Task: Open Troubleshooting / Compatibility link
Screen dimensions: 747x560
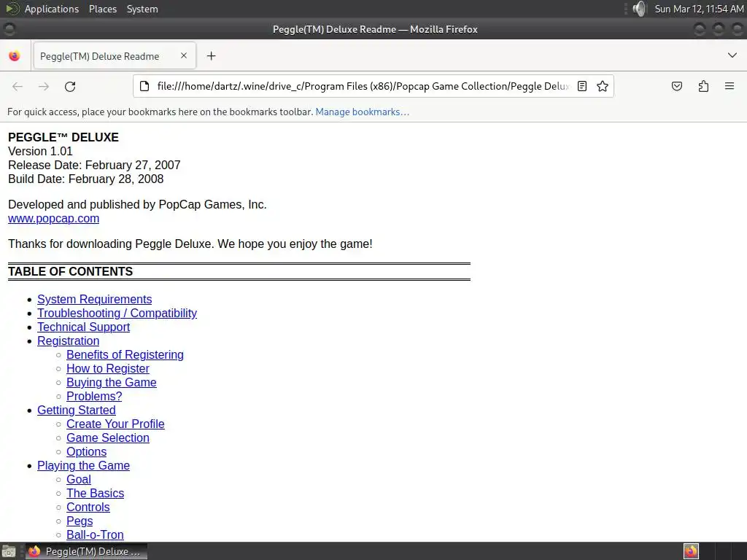Action: 117,314
